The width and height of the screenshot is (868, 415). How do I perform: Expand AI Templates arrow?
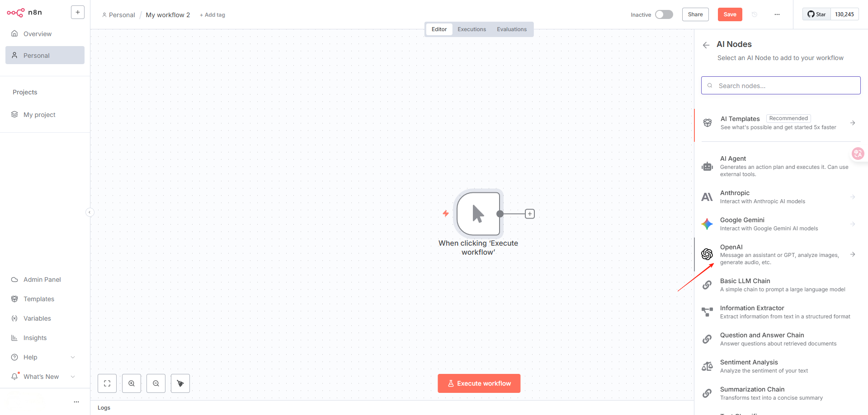pyautogui.click(x=853, y=123)
